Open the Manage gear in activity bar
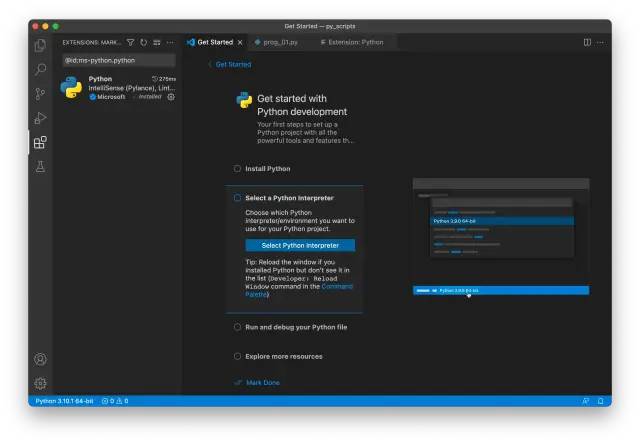The image size is (640, 444). [40, 383]
